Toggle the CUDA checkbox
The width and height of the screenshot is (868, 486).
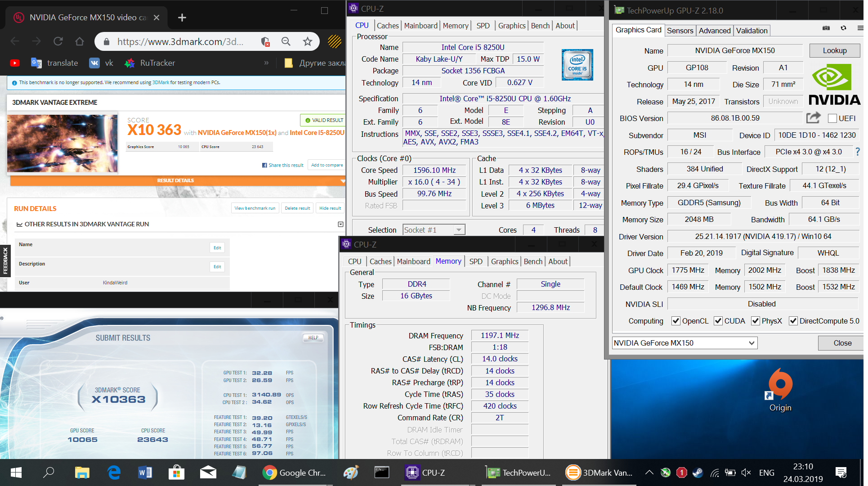(x=718, y=321)
